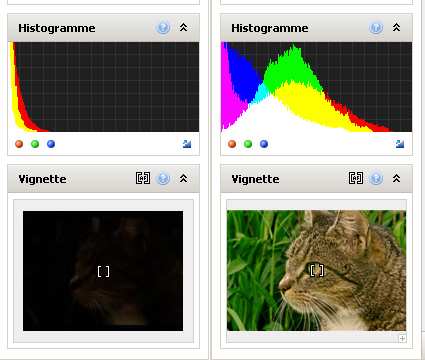Click the bright cat thumbnail in the right Vignette

point(316,270)
